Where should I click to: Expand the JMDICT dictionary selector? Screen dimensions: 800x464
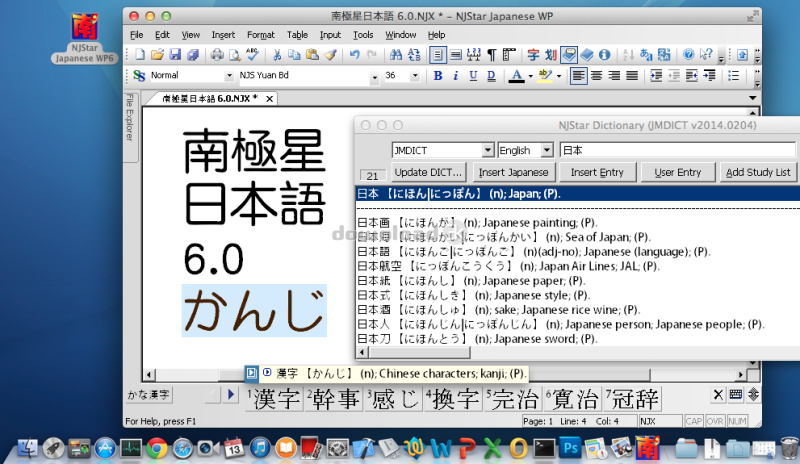(488, 150)
